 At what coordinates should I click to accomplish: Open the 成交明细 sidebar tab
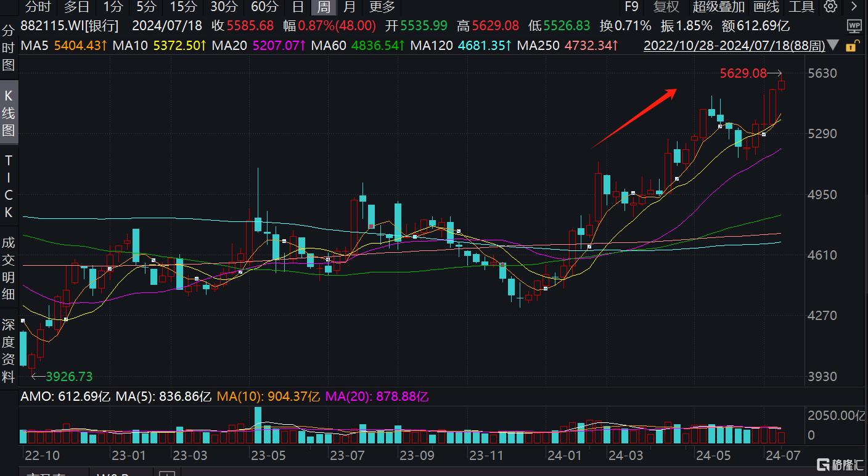tap(9, 269)
